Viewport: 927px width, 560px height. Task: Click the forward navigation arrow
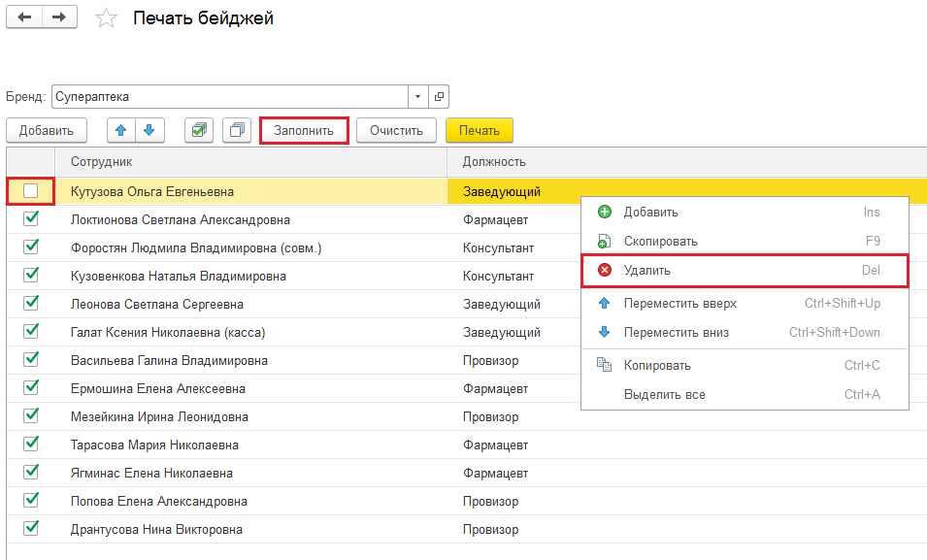click(59, 17)
